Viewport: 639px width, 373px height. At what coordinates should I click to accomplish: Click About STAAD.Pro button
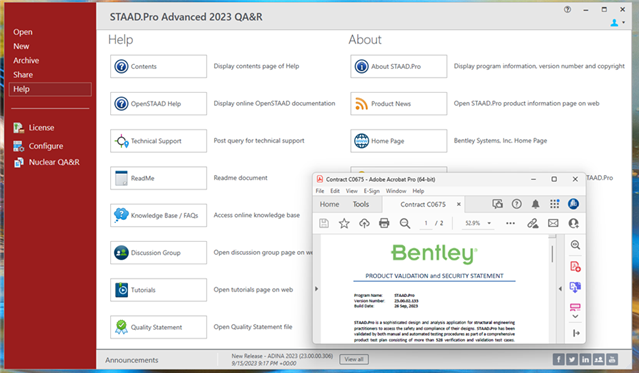click(399, 66)
